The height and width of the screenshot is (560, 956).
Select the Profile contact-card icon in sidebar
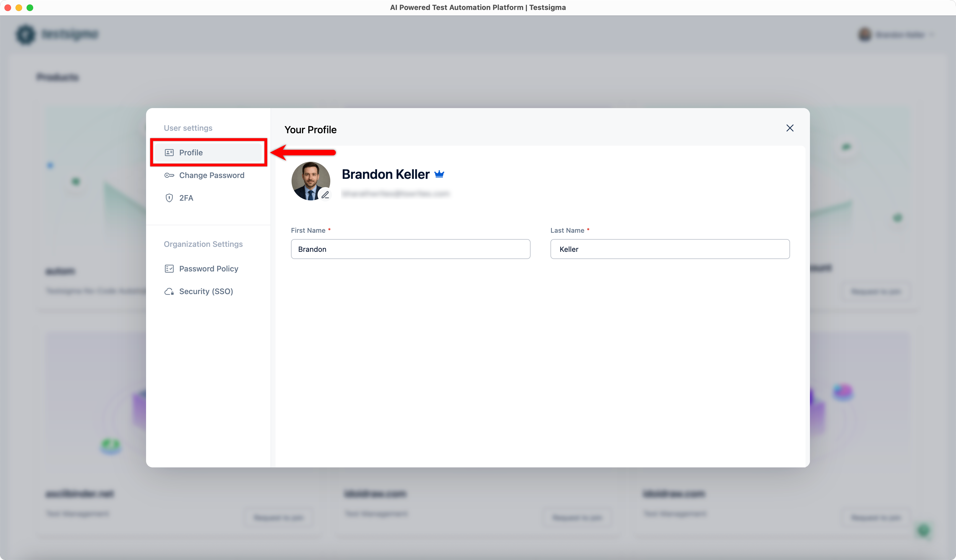(169, 152)
